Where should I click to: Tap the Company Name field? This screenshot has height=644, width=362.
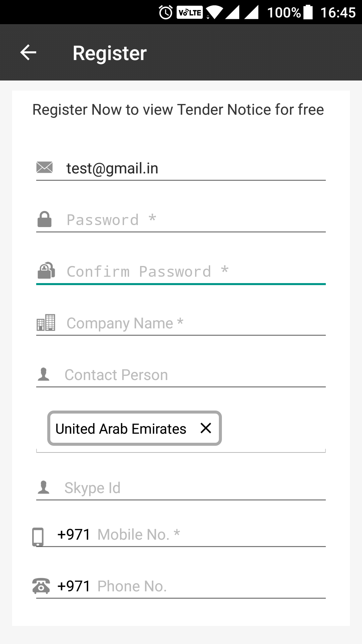tap(194, 323)
